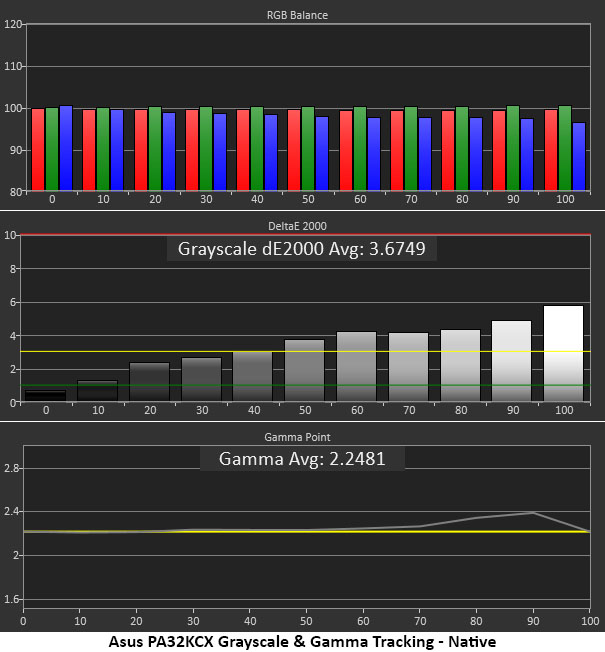Select the red bar at 30 in RGB Balance
The height and width of the screenshot is (652, 605).
click(x=192, y=150)
